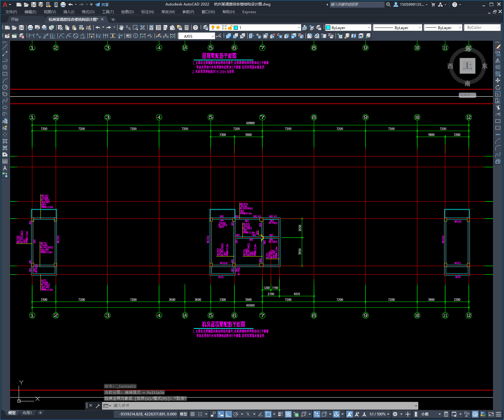This screenshot has height=420, width=504.
Task: Click the search magnifier icon in title bar
Action: (388, 5)
